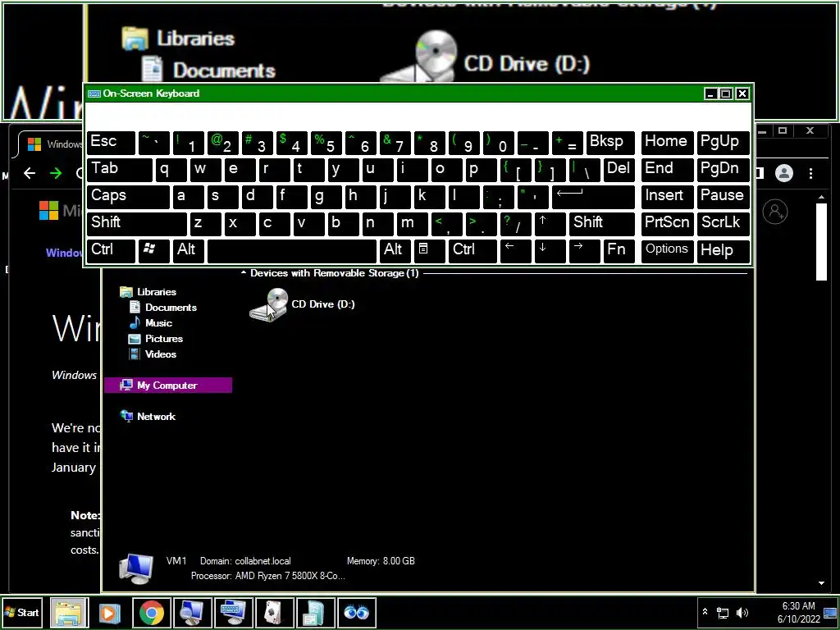Go back in Chrome browser
The height and width of the screenshot is (630, 840).
pyautogui.click(x=30, y=173)
